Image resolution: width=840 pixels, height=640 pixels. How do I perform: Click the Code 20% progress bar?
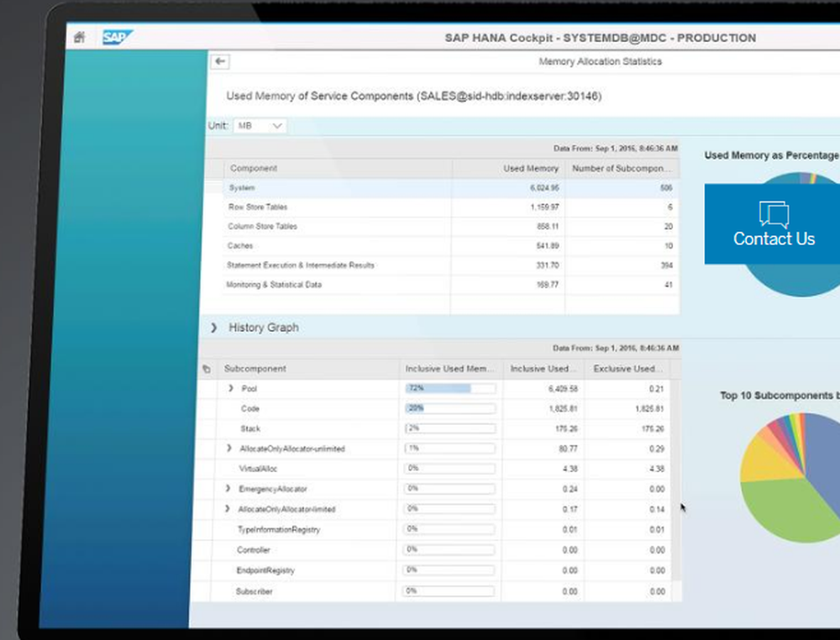450,409
